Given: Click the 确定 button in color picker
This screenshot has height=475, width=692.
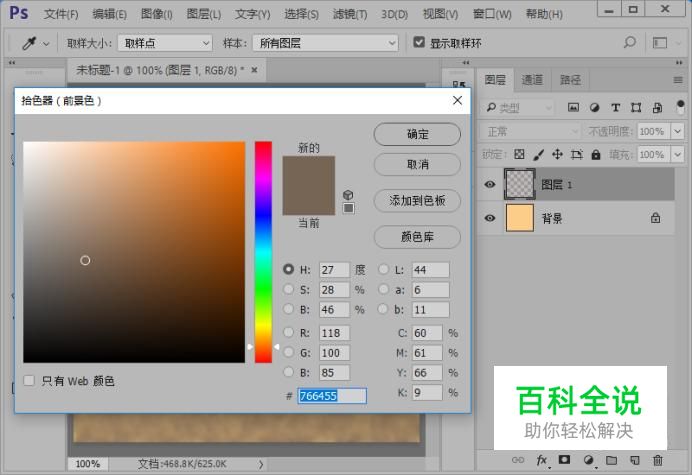Looking at the screenshot, I should click(417, 134).
